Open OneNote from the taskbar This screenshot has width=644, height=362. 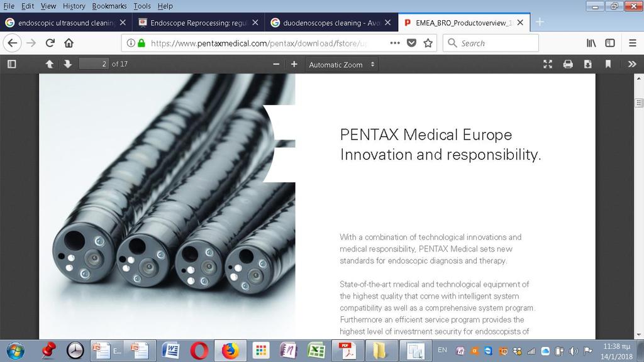288,351
